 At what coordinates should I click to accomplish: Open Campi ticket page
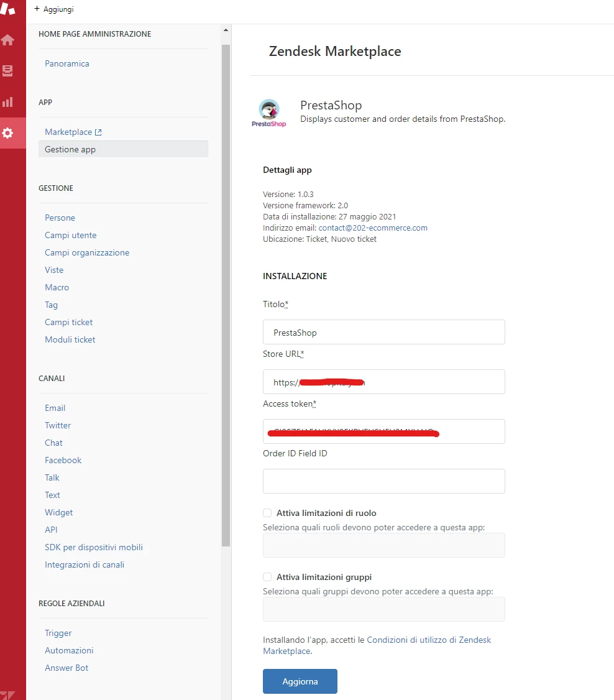(69, 322)
